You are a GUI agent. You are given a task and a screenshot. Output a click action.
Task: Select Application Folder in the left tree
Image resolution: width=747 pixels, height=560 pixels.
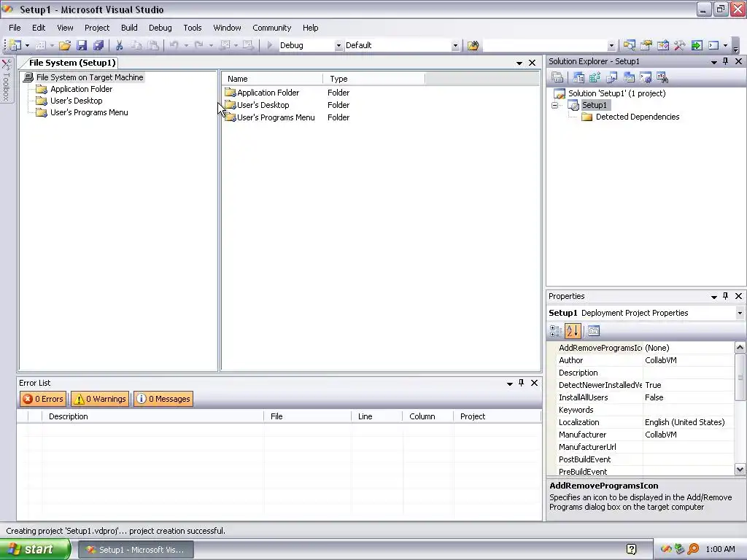(82, 89)
